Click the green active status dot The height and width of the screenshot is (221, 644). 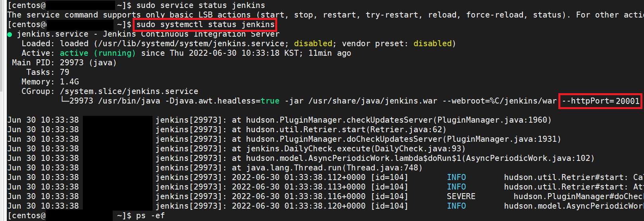[10, 34]
